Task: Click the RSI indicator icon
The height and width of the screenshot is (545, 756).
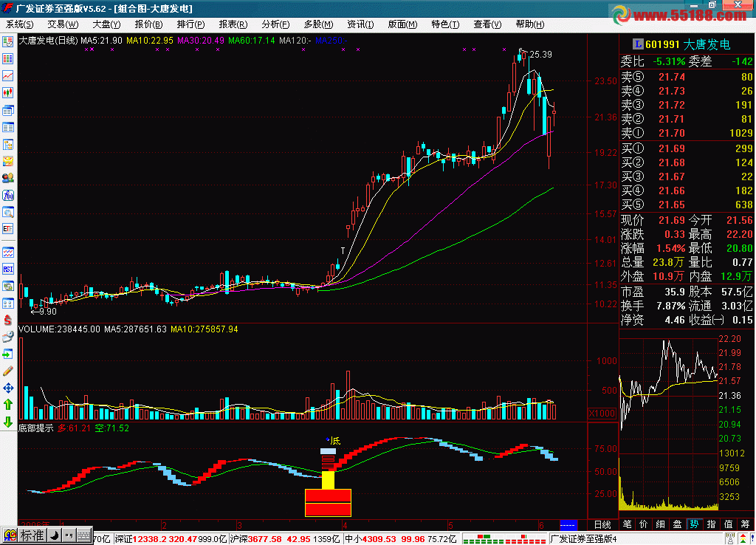Action: tap(7, 269)
